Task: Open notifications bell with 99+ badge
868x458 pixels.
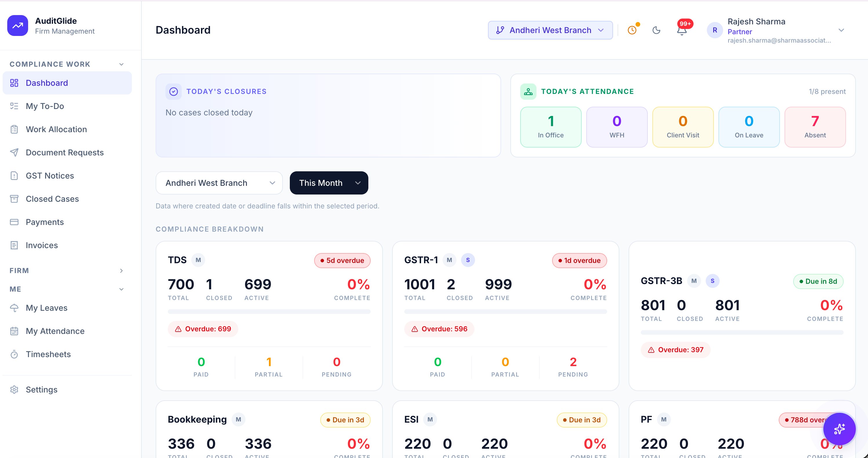Action: click(x=682, y=30)
